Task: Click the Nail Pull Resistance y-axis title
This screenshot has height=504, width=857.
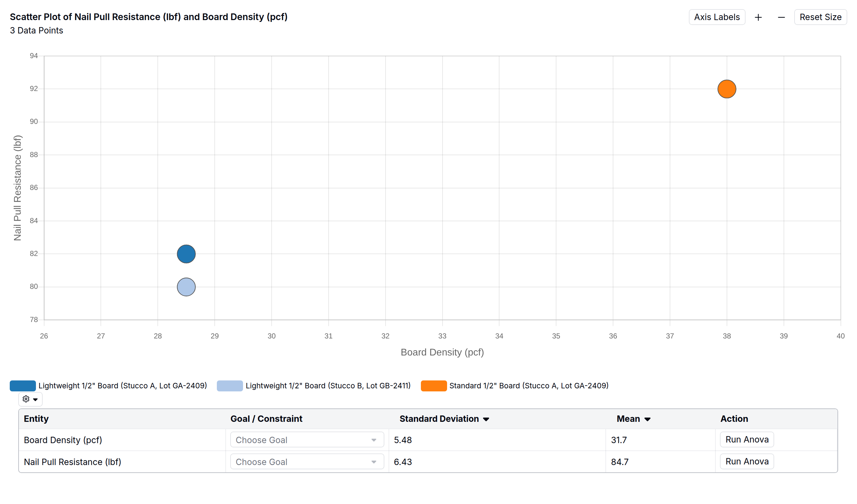Action: click(17, 188)
